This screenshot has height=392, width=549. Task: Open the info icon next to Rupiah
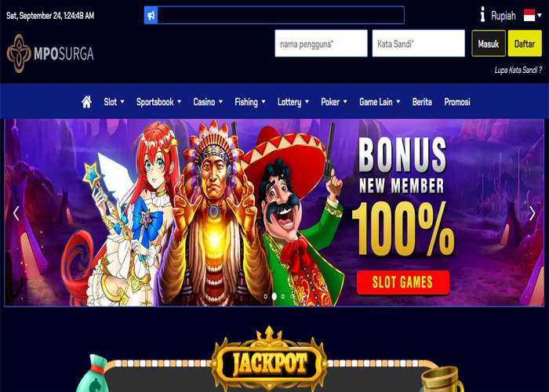pos(482,15)
